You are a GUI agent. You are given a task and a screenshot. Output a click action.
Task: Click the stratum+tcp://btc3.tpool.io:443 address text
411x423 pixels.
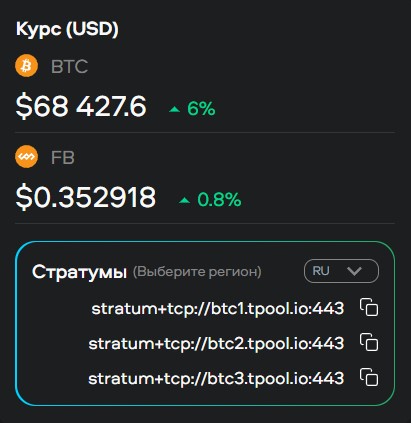click(x=216, y=379)
